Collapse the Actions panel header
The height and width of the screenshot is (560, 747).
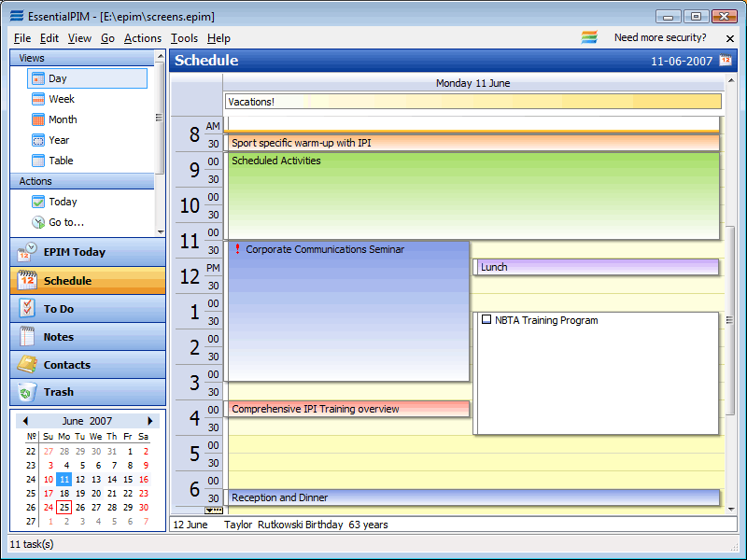(82, 181)
